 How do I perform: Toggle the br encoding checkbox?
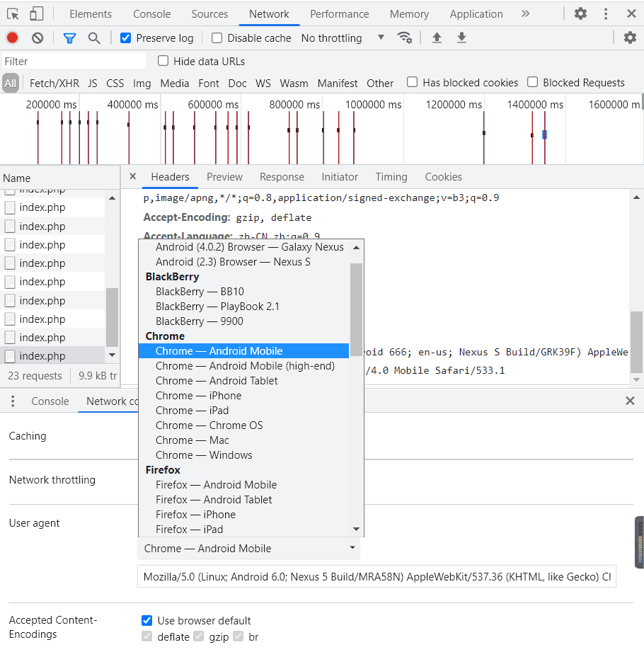coord(238,636)
